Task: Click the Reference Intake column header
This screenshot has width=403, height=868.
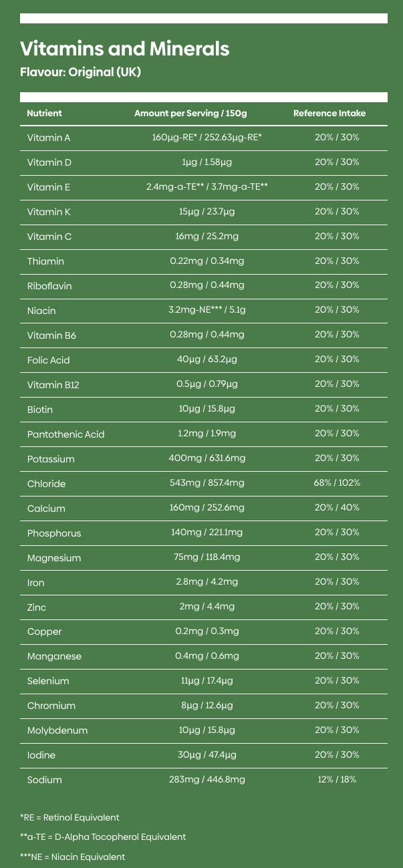Action: 329,114
